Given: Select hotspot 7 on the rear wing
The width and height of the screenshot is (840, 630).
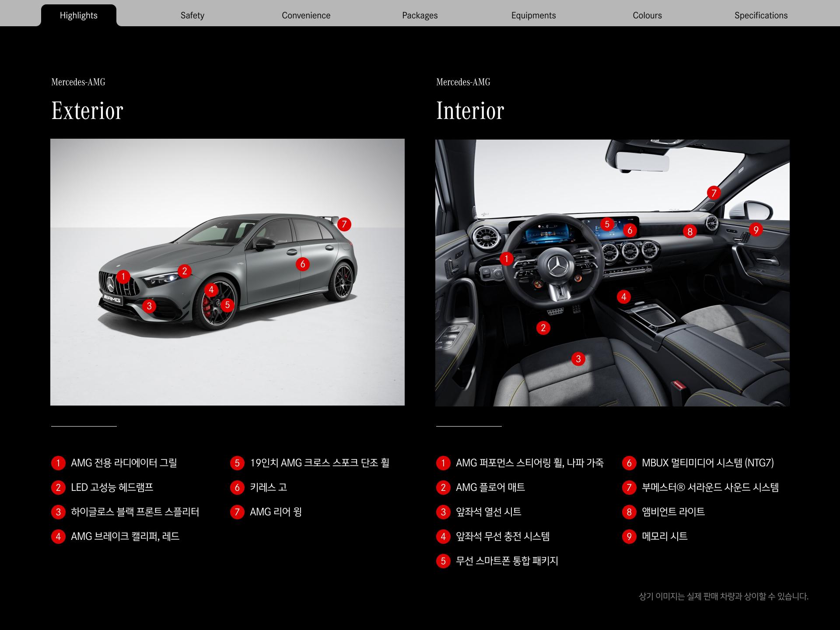Looking at the screenshot, I should click(x=344, y=224).
